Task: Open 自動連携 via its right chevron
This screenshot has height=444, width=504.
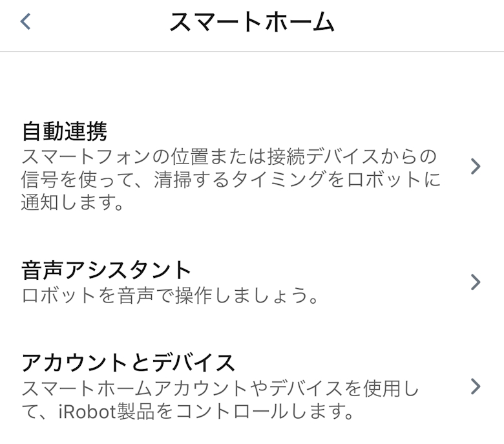Action: tap(476, 167)
